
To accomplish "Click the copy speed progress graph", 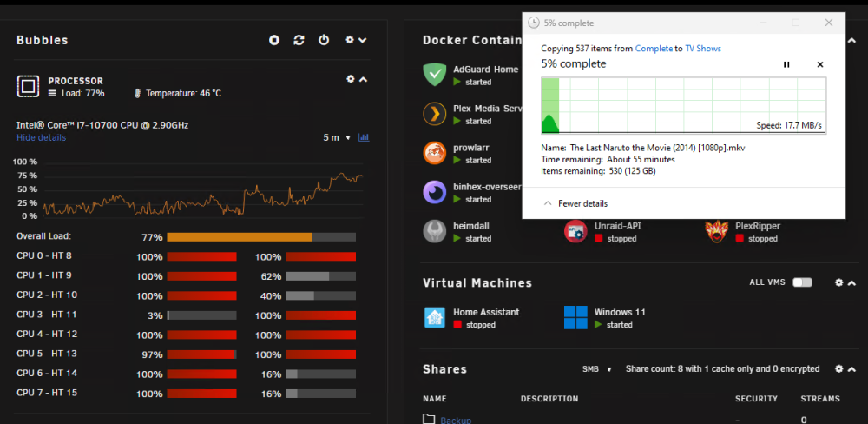I will [x=684, y=105].
